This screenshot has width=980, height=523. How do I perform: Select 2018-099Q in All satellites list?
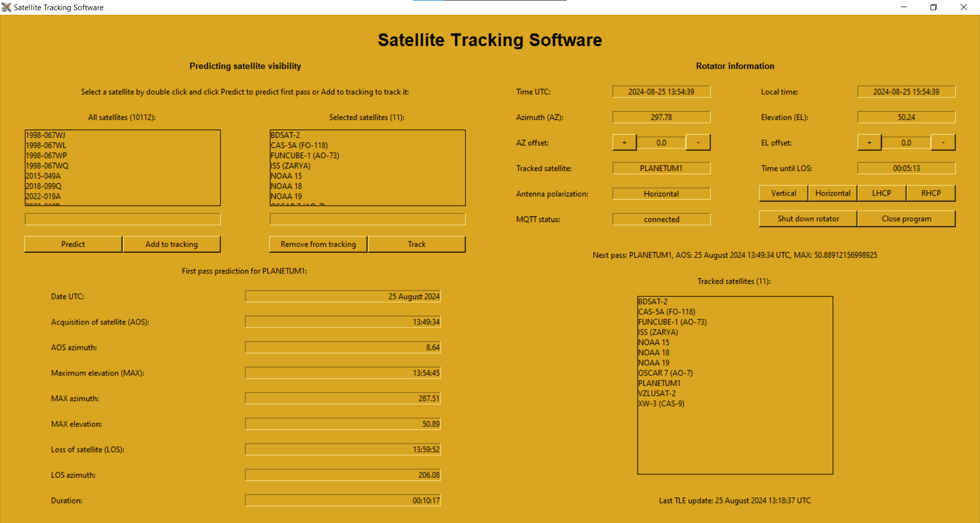tap(122, 186)
